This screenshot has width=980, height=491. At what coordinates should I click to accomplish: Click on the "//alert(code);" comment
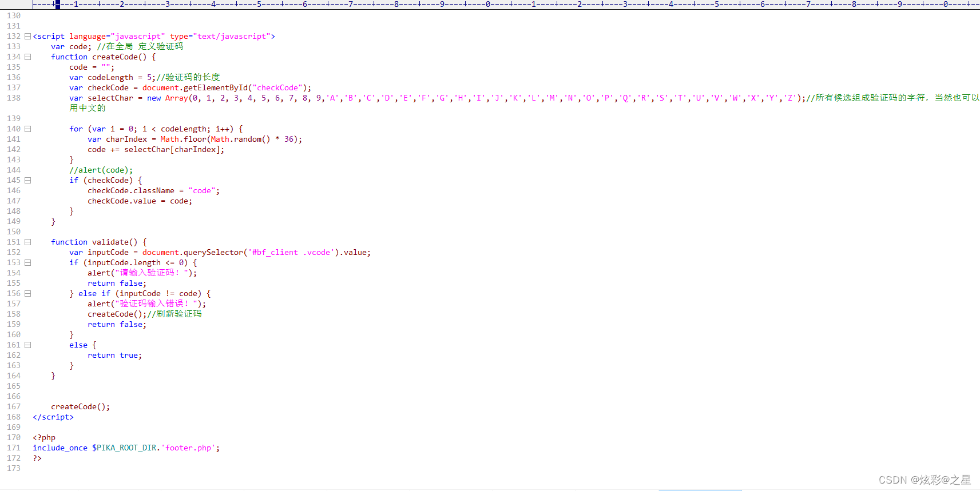point(101,170)
